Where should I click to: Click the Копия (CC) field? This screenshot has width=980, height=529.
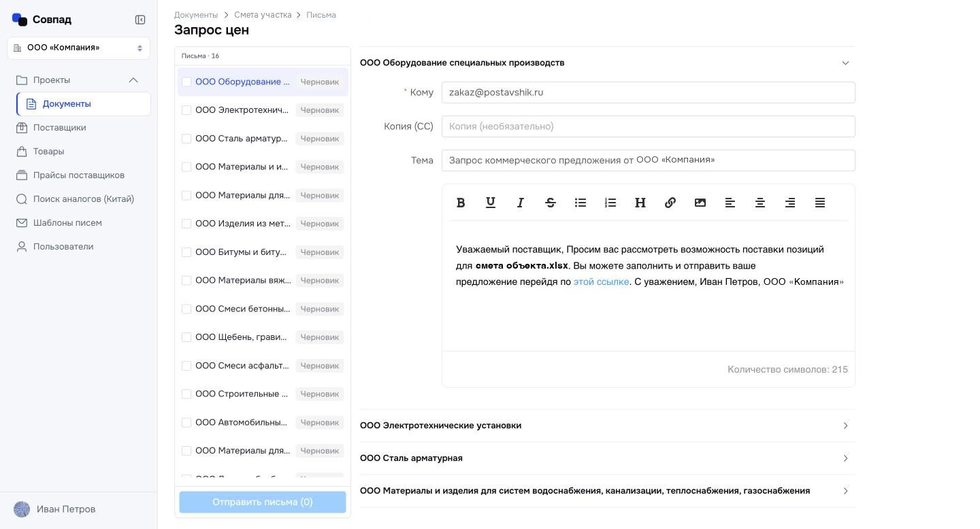click(x=648, y=126)
